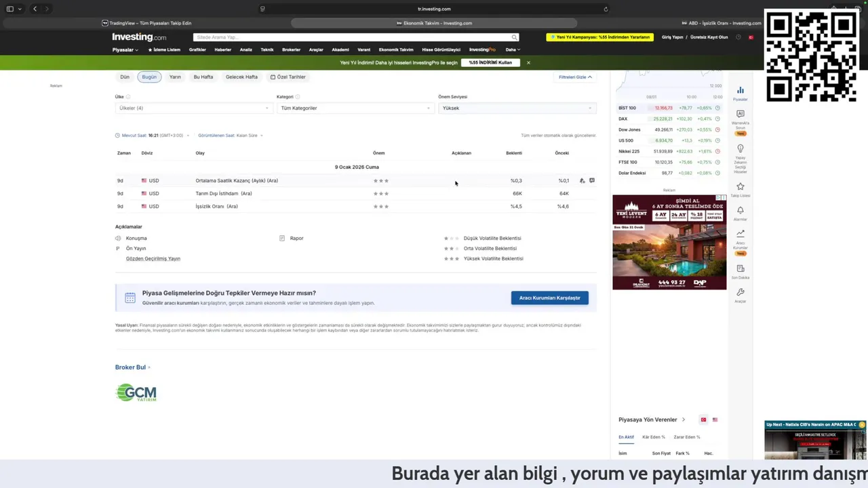Switch to TradingView browser tab
The image size is (868, 488).
tap(146, 23)
